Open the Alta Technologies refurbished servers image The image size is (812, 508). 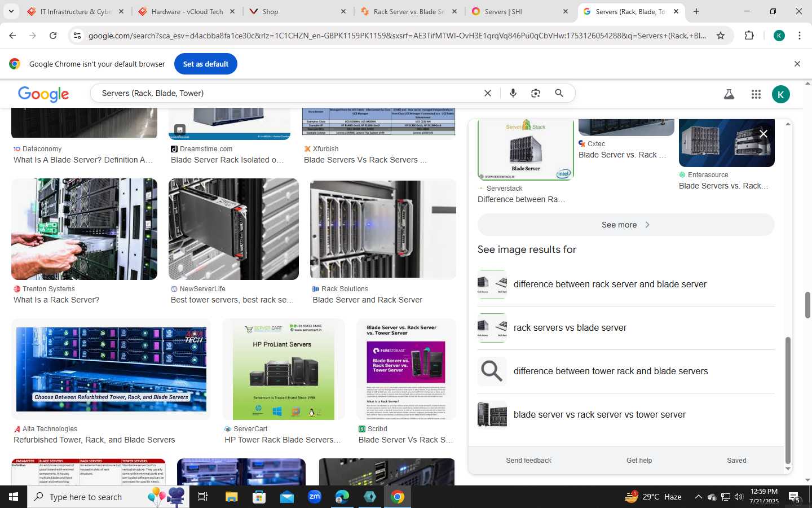(111, 369)
